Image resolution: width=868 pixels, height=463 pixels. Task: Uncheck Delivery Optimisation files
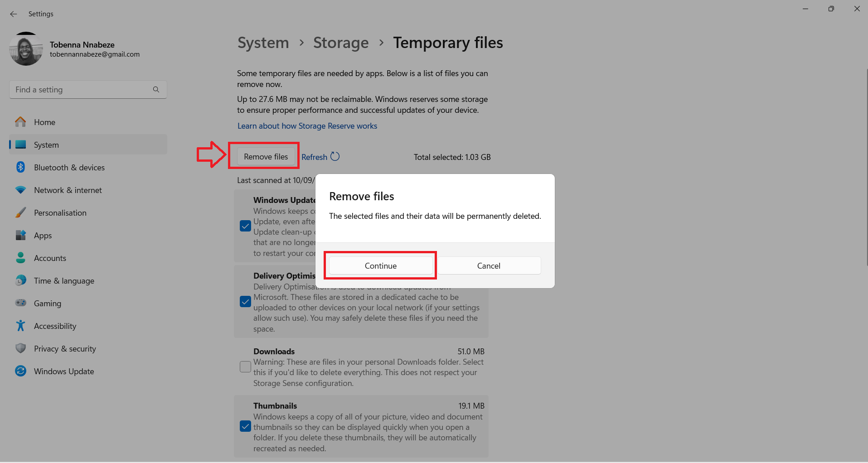click(x=245, y=301)
